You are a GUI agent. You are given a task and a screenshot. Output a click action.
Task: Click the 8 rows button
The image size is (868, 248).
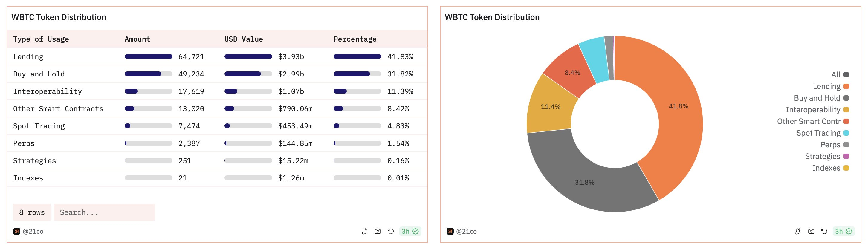tap(32, 212)
